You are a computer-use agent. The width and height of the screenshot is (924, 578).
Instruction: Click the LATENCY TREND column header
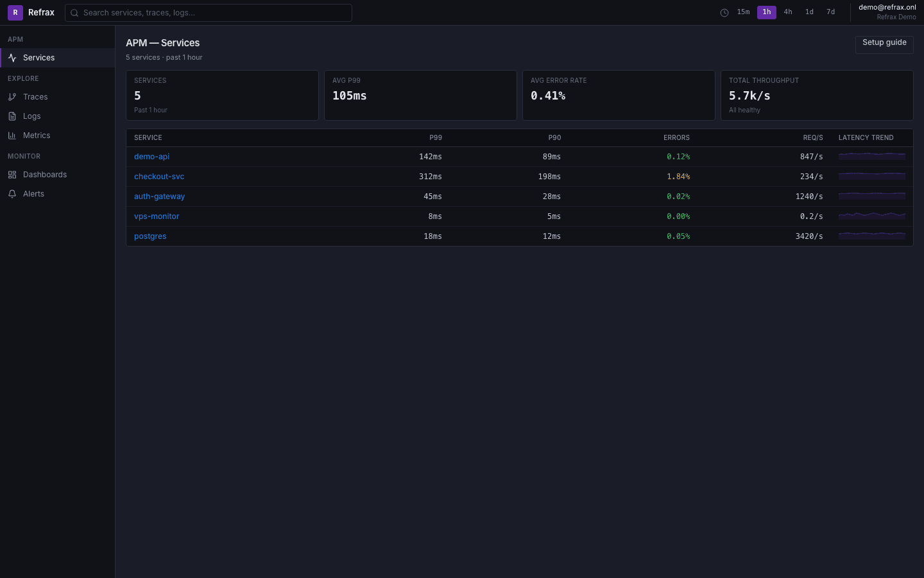point(866,138)
